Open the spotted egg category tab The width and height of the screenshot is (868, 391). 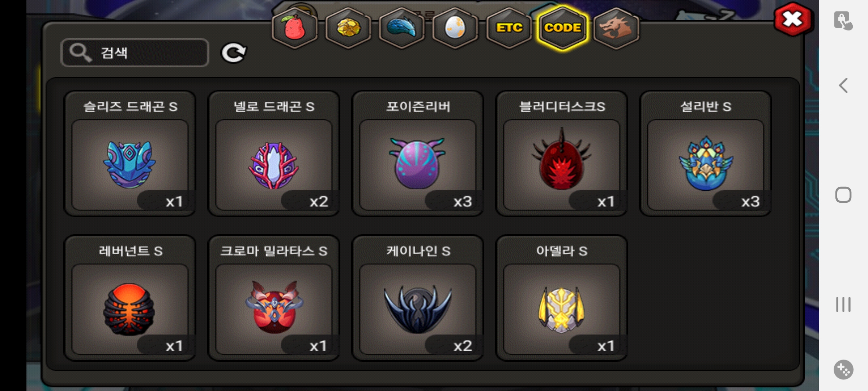coord(455,28)
